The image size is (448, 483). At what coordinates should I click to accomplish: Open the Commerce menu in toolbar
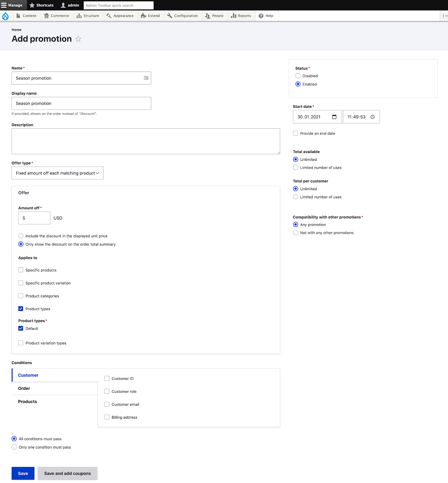(x=56, y=16)
